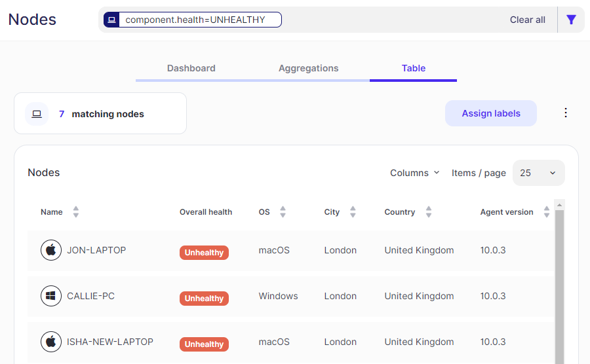Expand the Columns dropdown
This screenshot has height=364, width=590.
point(414,173)
